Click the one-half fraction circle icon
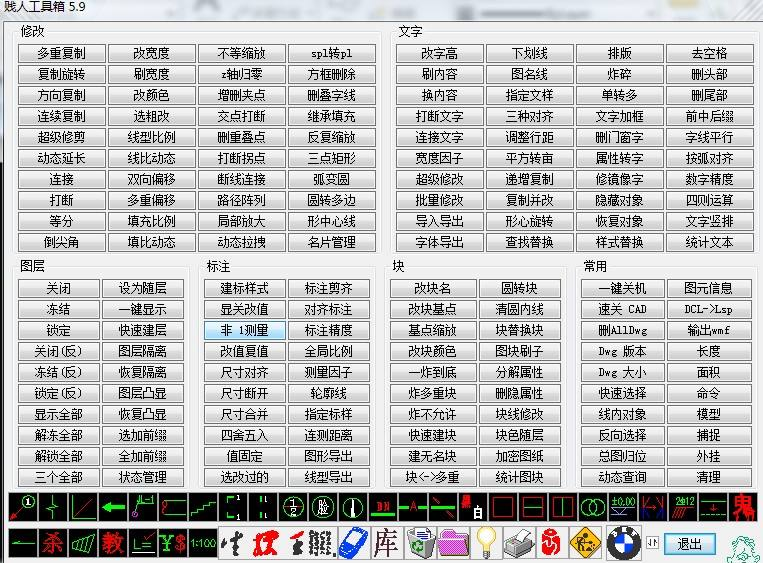The image size is (764, 563). 293,507
